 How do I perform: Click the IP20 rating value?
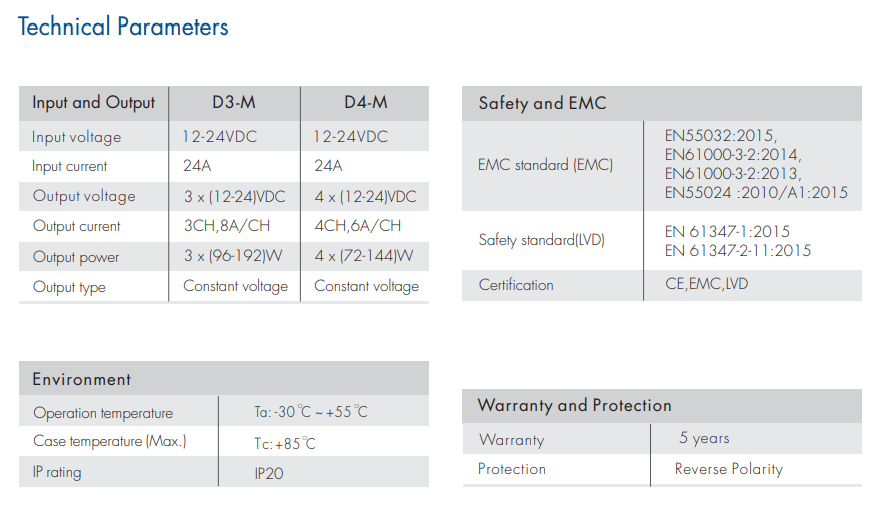(269, 473)
